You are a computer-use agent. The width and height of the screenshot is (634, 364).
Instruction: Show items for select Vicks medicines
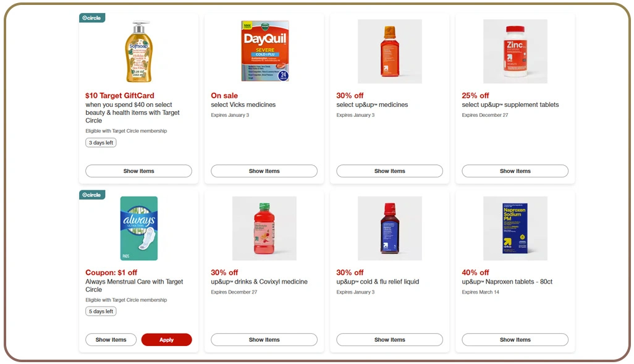[264, 171]
